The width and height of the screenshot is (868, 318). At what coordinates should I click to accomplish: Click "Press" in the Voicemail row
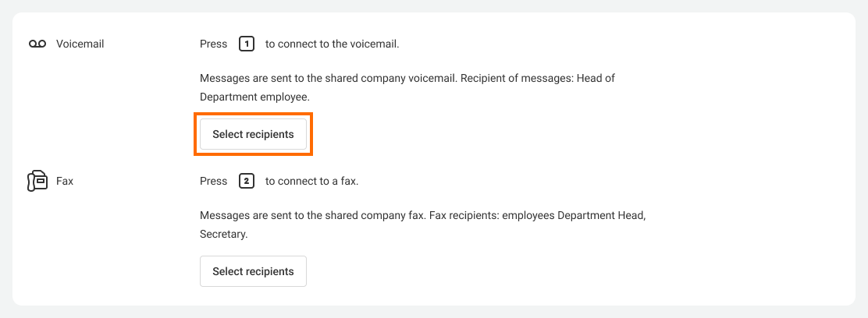pos(213,44)
